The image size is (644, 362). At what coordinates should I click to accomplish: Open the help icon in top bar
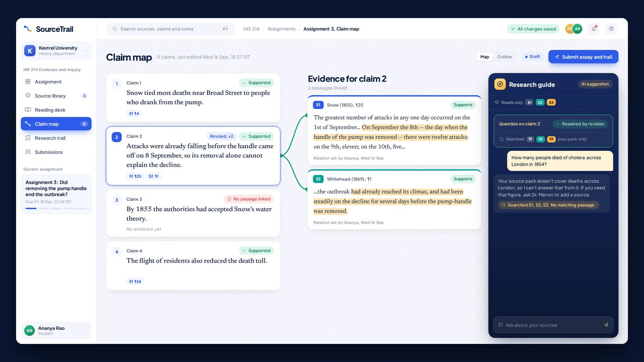(x=611, y=29)
